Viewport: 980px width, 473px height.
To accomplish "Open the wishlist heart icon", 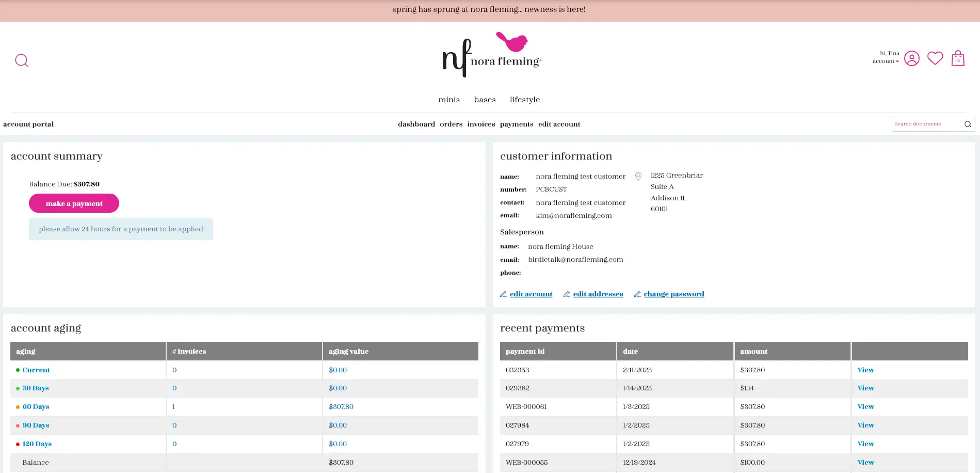I will pos(935,58).
